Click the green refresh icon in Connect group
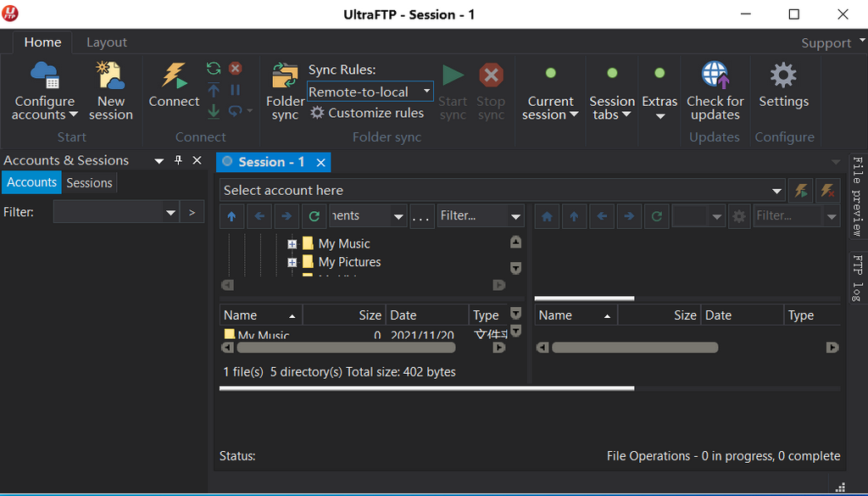Viewport: 868px width, 496px height. coord(213,68)
